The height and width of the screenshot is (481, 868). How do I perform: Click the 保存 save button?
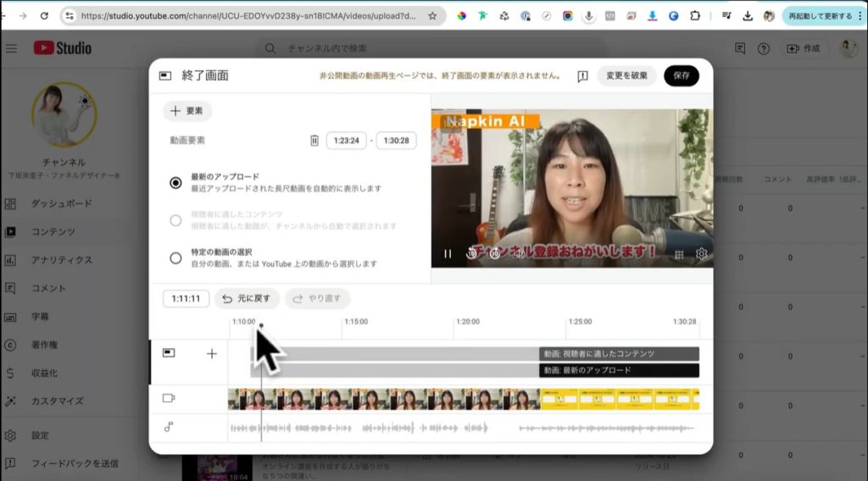click(x=682, y=76)
